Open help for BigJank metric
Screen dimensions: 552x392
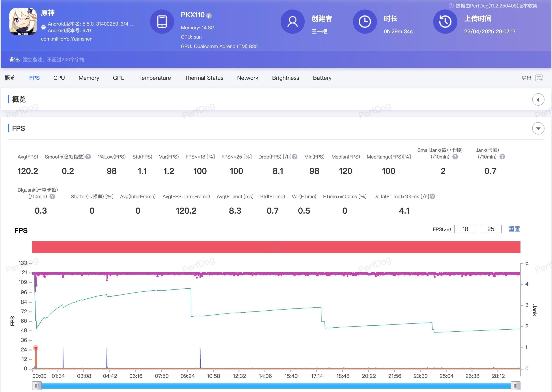pos(52,196)
